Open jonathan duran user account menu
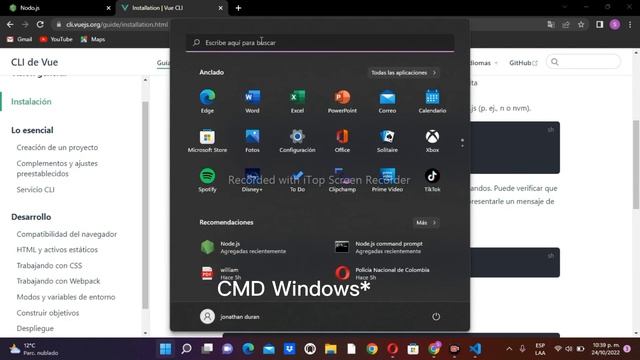This screenshot has width=640, height=360. click(x=229, y=316)
